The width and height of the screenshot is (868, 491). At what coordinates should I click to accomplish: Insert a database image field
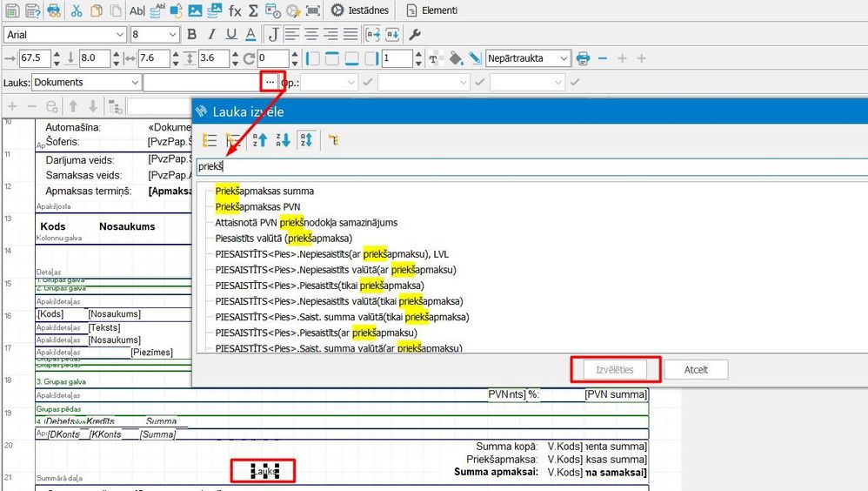click(214, 10)
